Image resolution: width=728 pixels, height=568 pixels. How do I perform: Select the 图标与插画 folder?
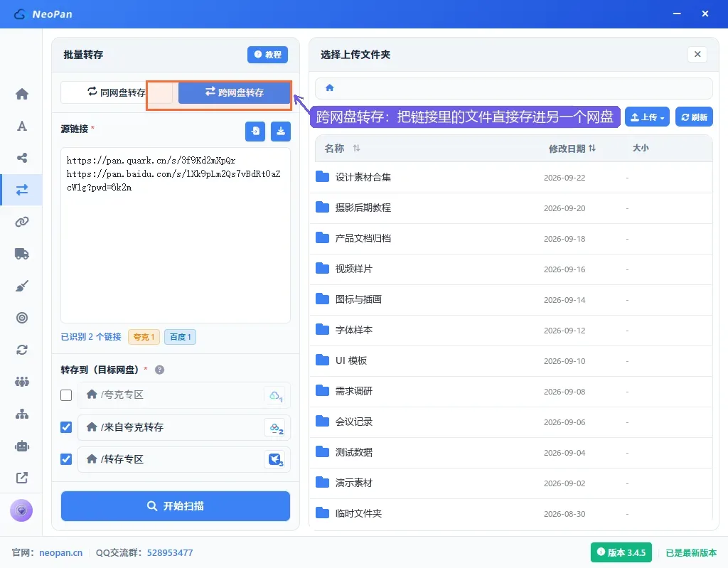[510, 299]
